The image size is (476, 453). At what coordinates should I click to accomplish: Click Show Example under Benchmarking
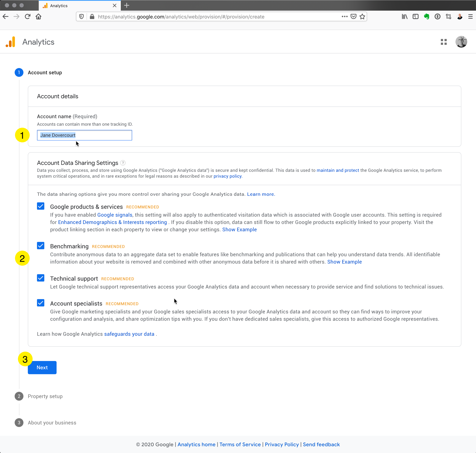344,262
